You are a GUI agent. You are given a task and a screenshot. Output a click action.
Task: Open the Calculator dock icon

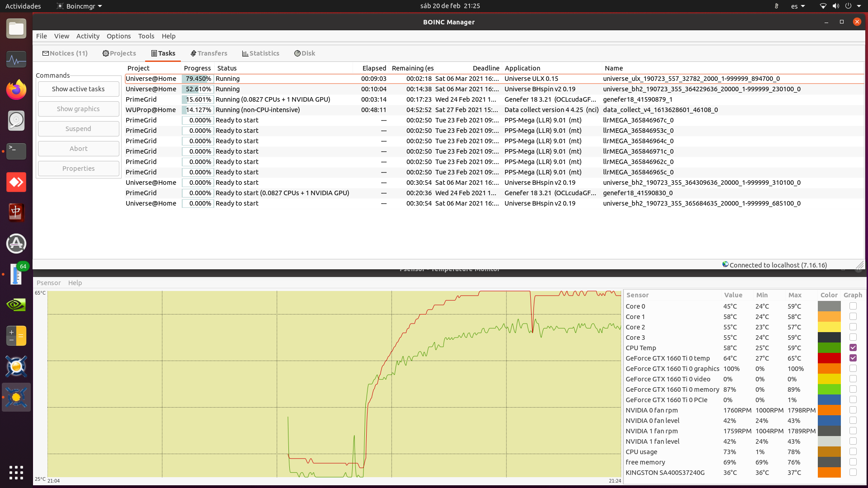pos(16,336)
